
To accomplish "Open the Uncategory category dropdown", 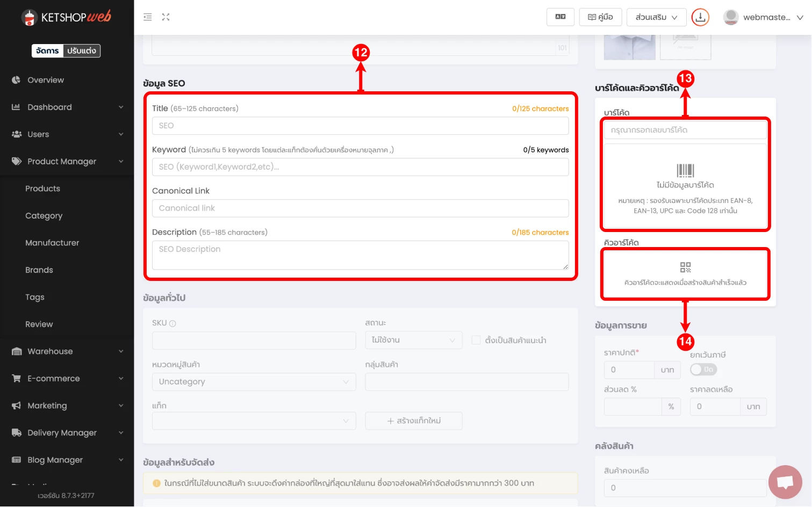I will click(254, 382).
